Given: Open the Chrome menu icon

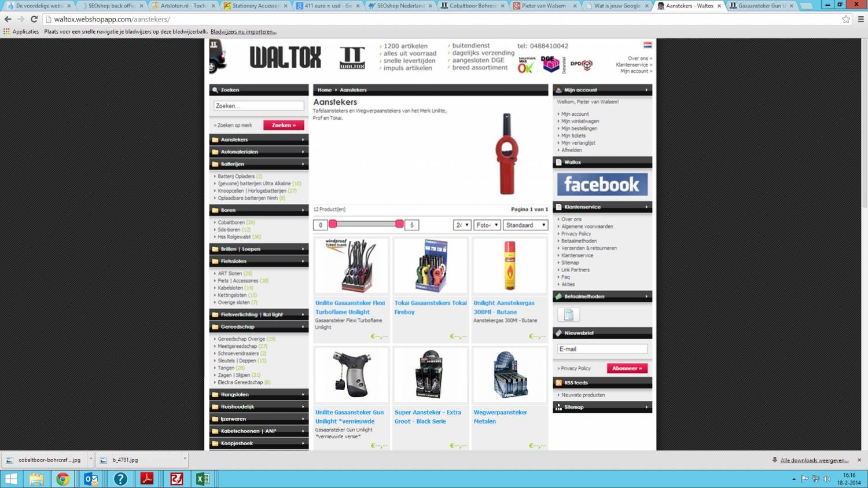Looking at the screenshot, I should [x=860, y=19].
